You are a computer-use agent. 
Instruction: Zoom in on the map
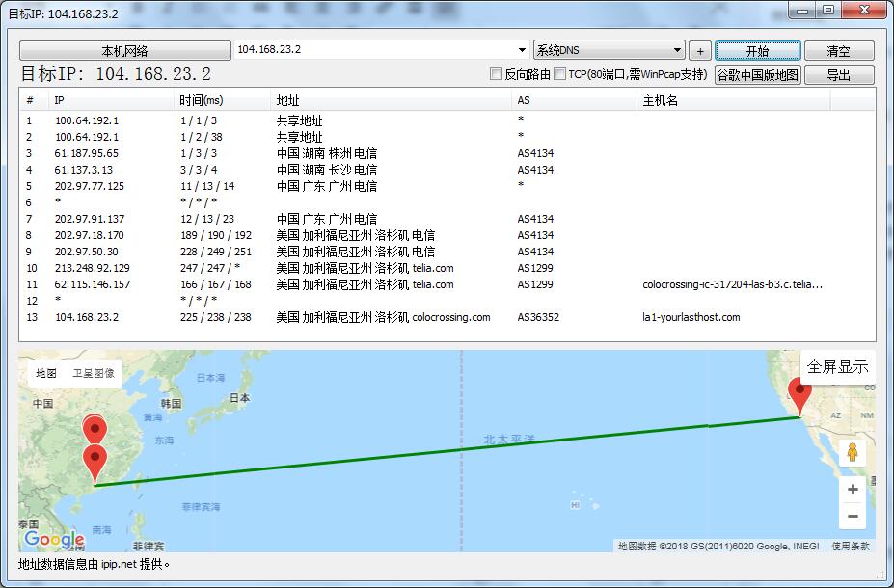point(852,489)
